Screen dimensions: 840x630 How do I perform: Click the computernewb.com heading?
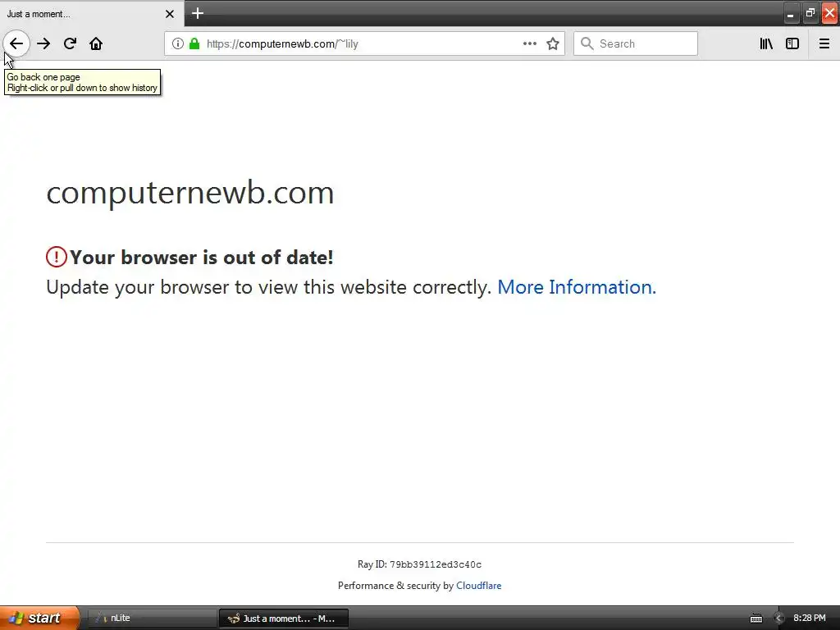pos(190,193)
